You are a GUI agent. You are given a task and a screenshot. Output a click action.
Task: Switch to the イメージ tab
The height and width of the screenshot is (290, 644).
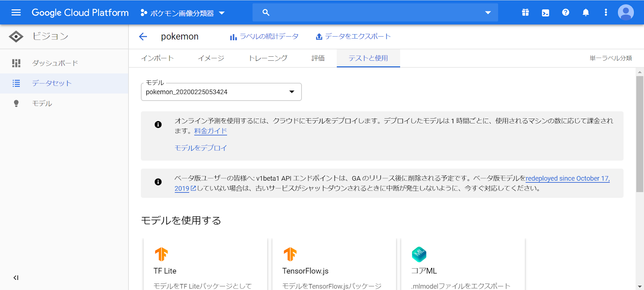(x=211, y=58)
